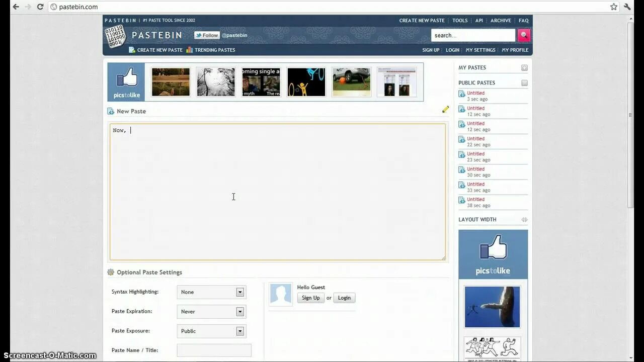Image resolution: width=644 pixels, height=362 pixels.
Task: Open the cartoon runners sidebar image
Action: pyautogui.click(x=492, y=349)
